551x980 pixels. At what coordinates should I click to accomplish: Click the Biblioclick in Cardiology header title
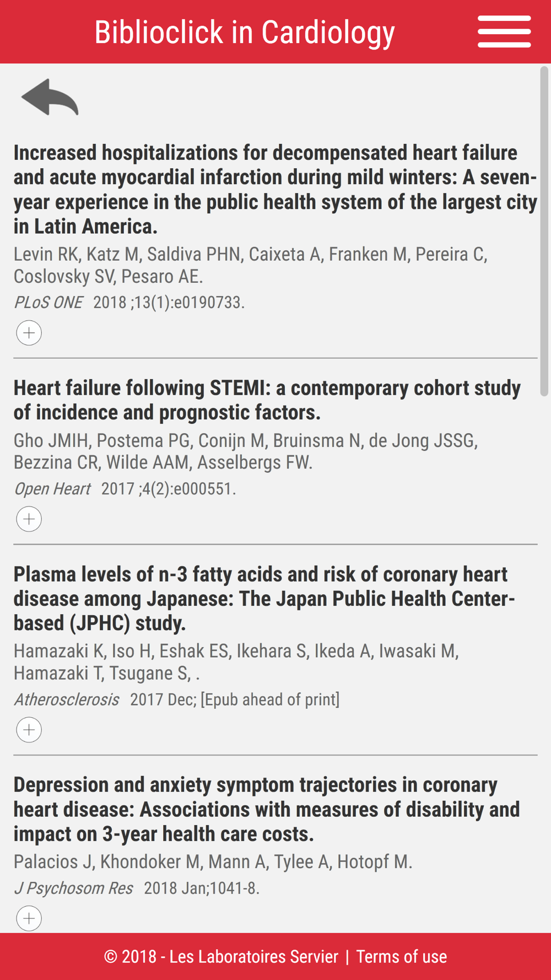point(245,32)
